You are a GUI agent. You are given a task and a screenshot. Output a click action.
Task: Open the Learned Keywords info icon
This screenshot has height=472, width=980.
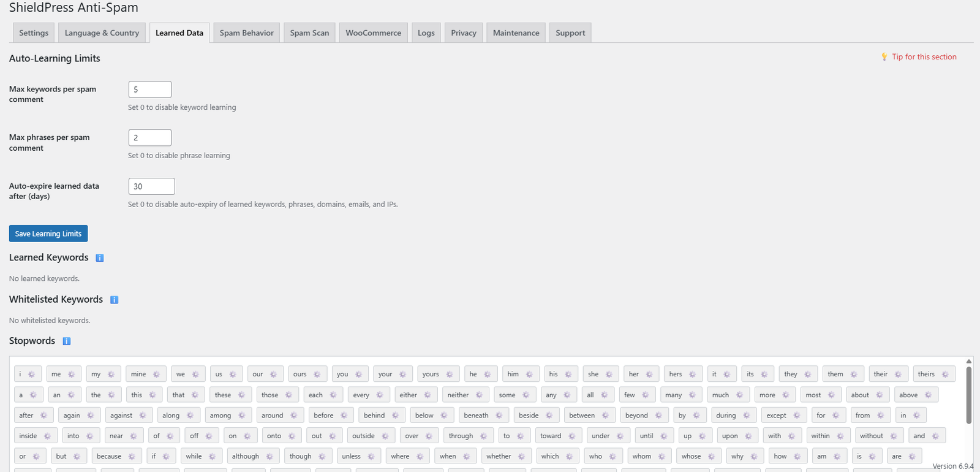click(x=100, y=258)
